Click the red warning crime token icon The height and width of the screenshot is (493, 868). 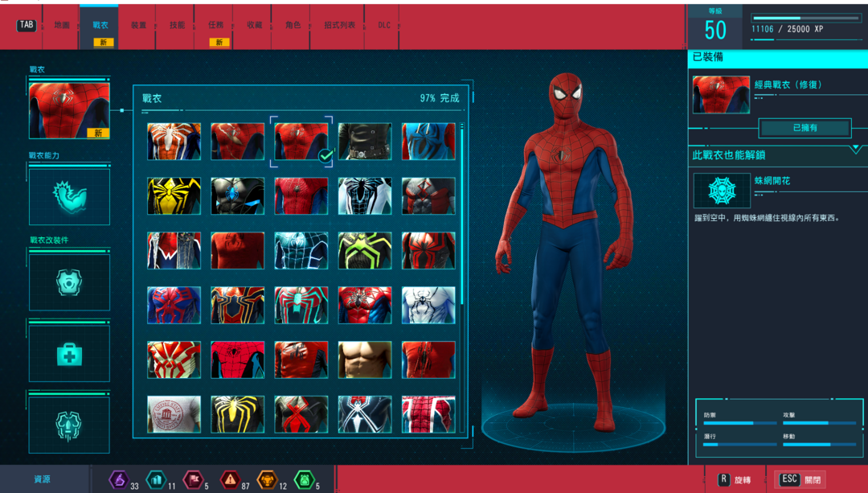(231, 479)
